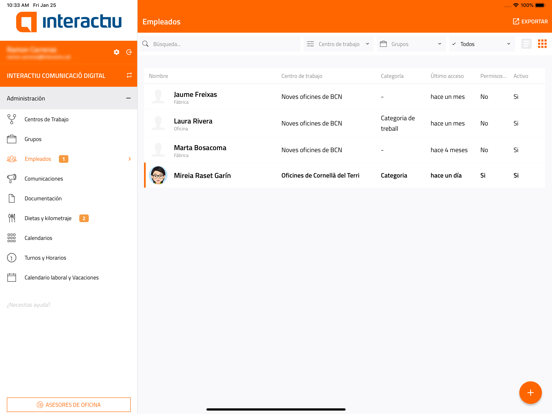Image resolution: width=552 pixels, height=414 pixels.
Task: Click the EXPORTAR button
Action: 530,21
